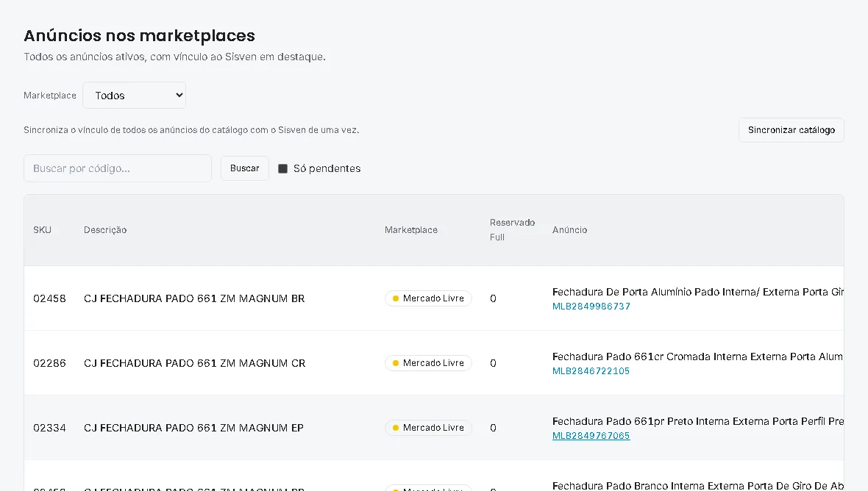Click the Buscar button
This screenshot has height=491, width=868.
point(245,168)
